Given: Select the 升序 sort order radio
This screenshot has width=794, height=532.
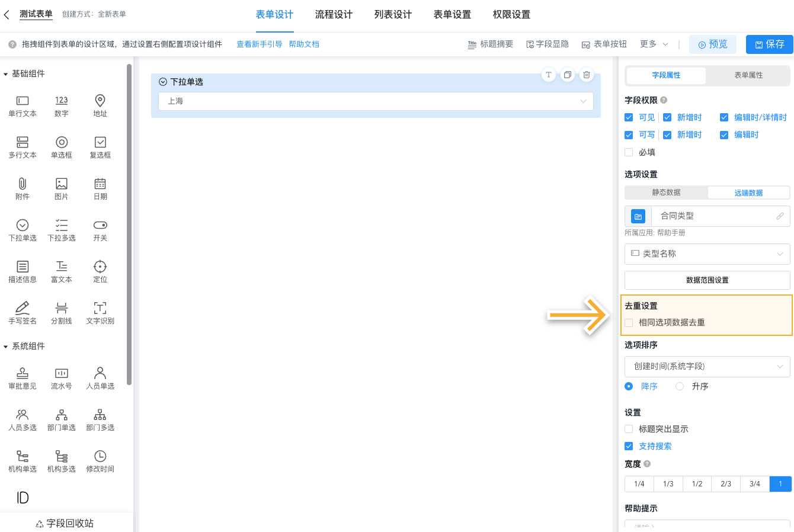Looking at the screenshot, I should point(679,386).
